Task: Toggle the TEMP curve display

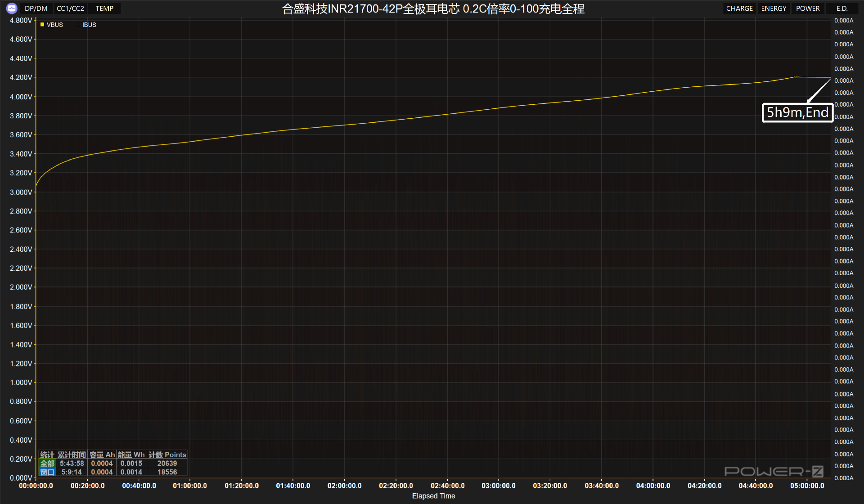Action: pyautogui.click(x=104, y=9)
